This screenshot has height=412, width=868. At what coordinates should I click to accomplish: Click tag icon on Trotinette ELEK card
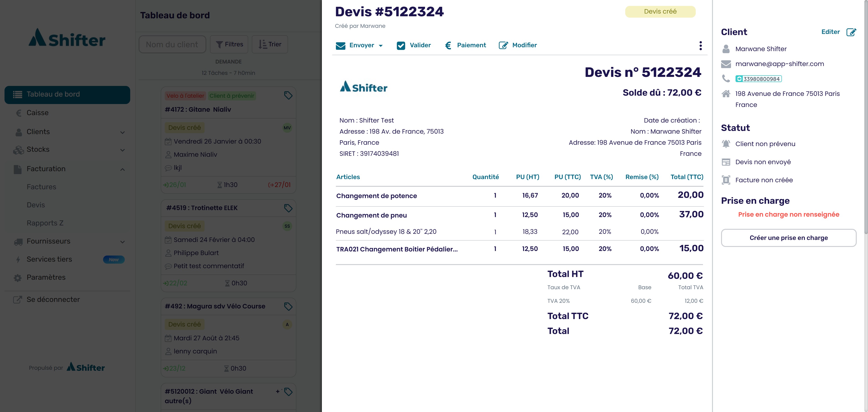click(x=288, y=208)
